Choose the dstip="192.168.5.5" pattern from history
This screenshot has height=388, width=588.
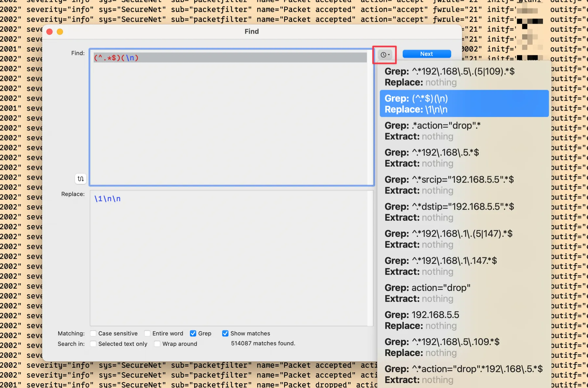click(x=464, y=212)
